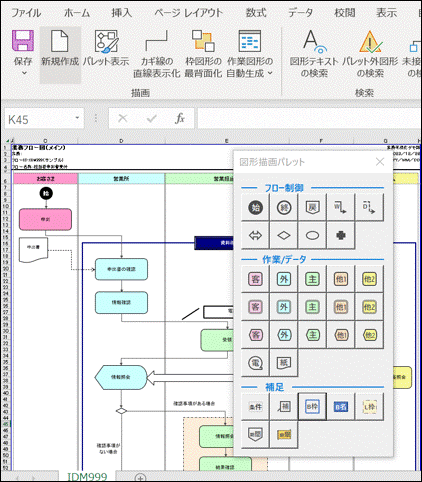
Task: Select the diamond decision shape in palette
Action: [x=284, y=235]
